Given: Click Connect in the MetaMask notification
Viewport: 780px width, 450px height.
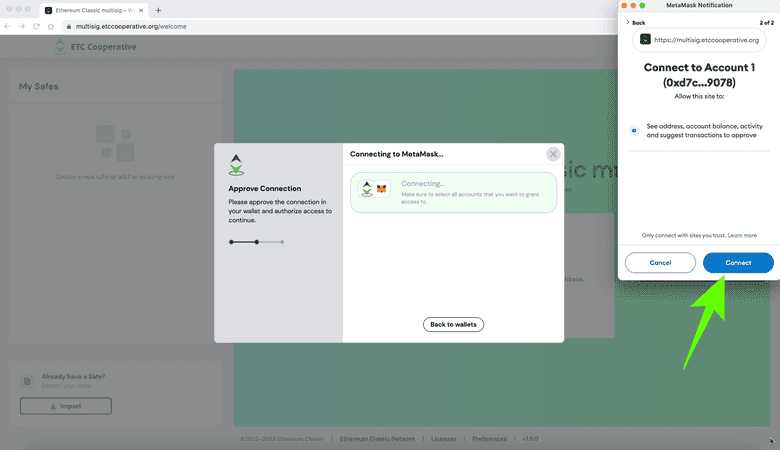Looking at the screenshot, I should pos(738,263).
